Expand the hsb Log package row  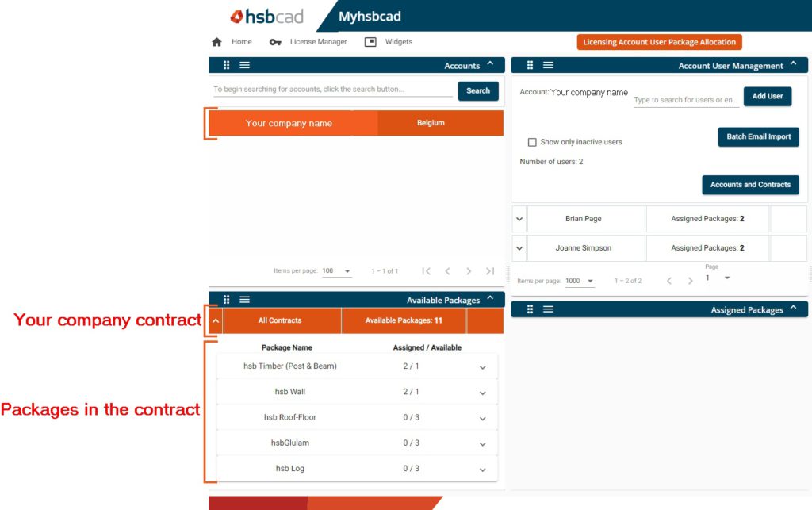[x=483, y=470]
